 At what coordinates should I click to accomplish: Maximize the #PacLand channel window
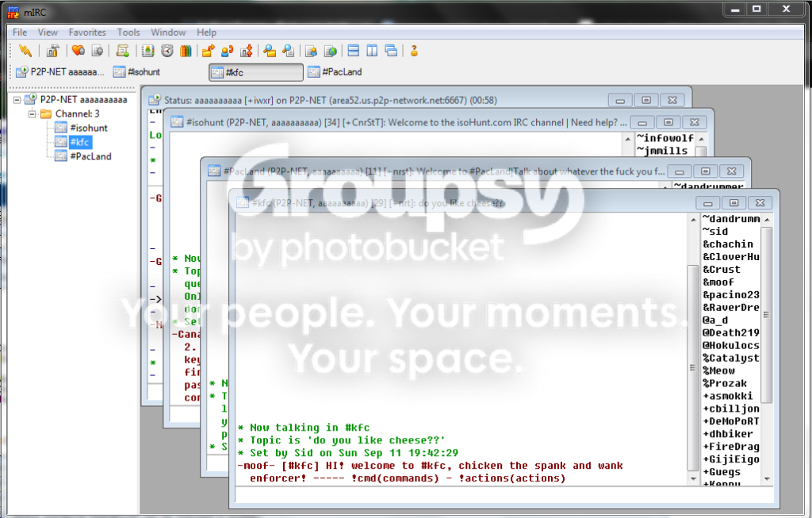click(x=705, y=171)
